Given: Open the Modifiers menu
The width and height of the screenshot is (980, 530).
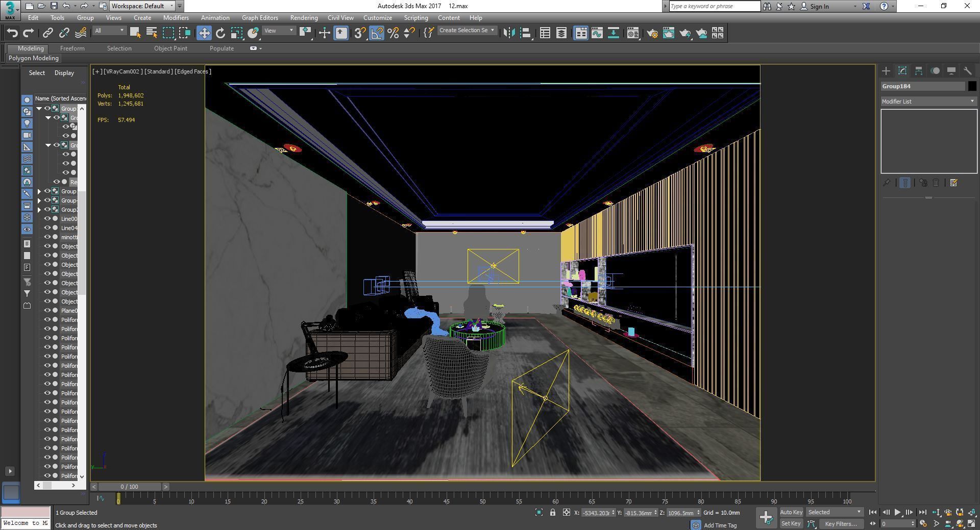Looking at the screenshot, I should click(176, 18).
